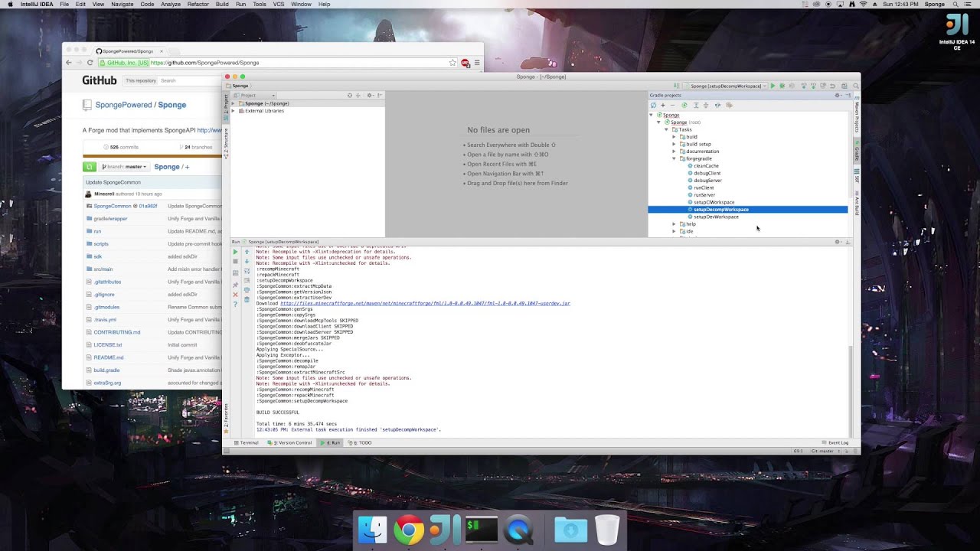Switch to the Terminal tool window tab
The height and width of the screenshot is (551, 980).
click(x=247, y=442)
